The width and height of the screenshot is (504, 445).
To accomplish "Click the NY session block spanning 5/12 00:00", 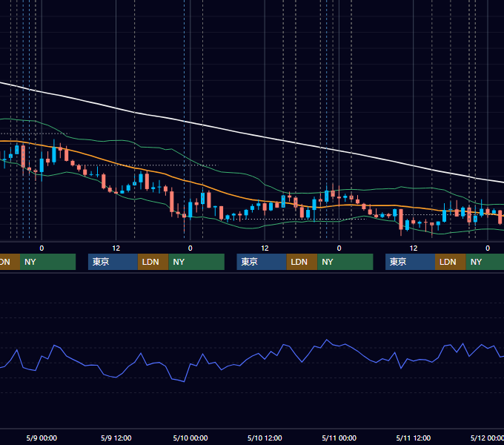I will click(x=485, y=262).
